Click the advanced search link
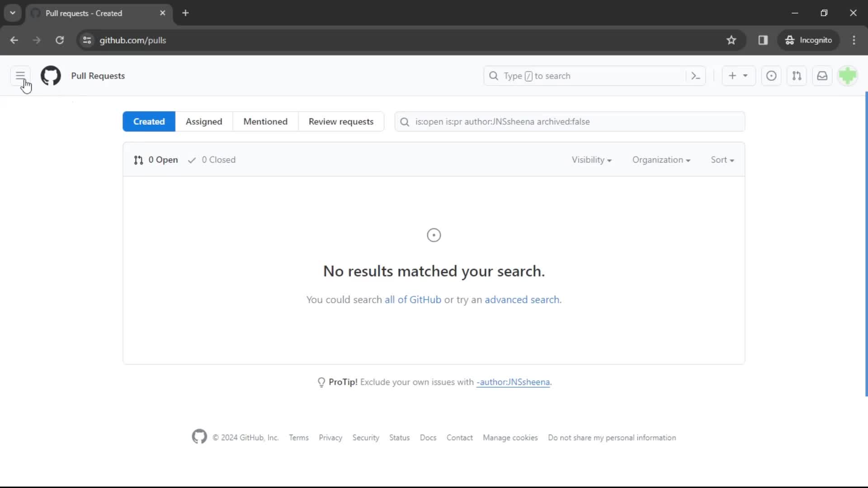This screenshot has height=488, width=868. coord(522,299)
